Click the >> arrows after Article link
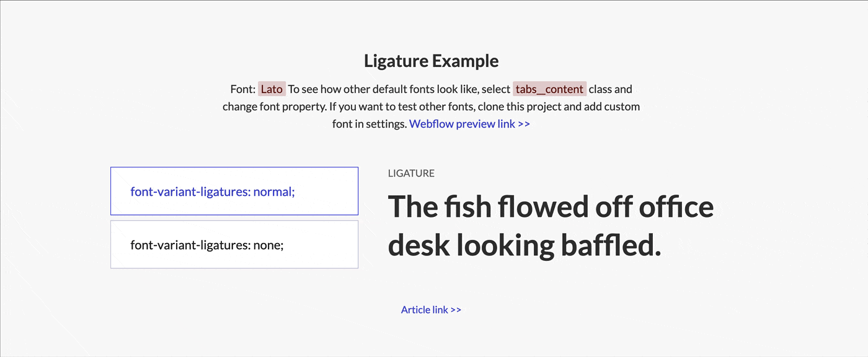Viewport: 868px width, 357px height. (455, 309)
